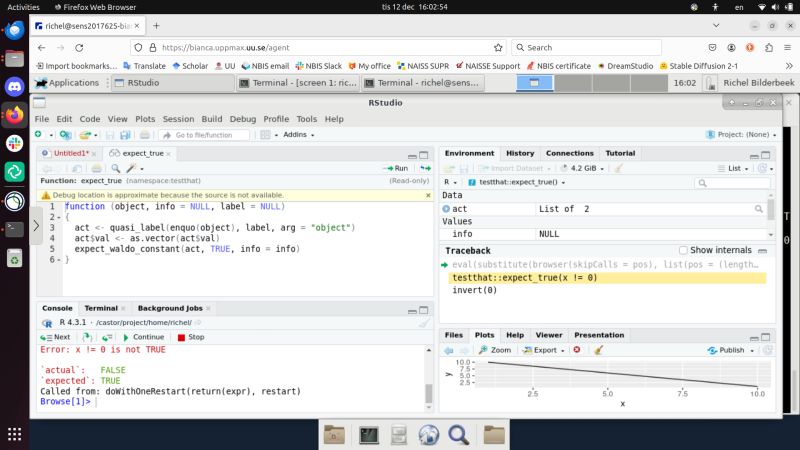Image resolution: width=800 pixels, height=450 pixels.
Task: Open Slack from the Ubuntu dock
Action: click(14, 143)
